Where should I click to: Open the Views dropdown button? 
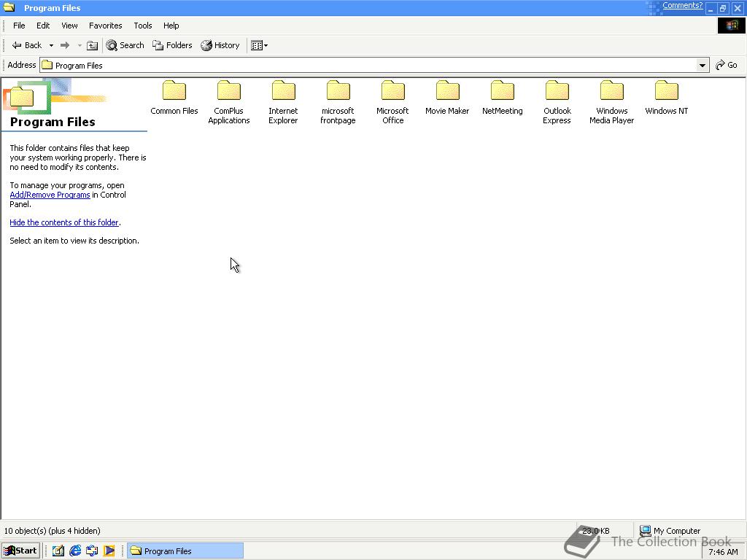tap(259, 45)
